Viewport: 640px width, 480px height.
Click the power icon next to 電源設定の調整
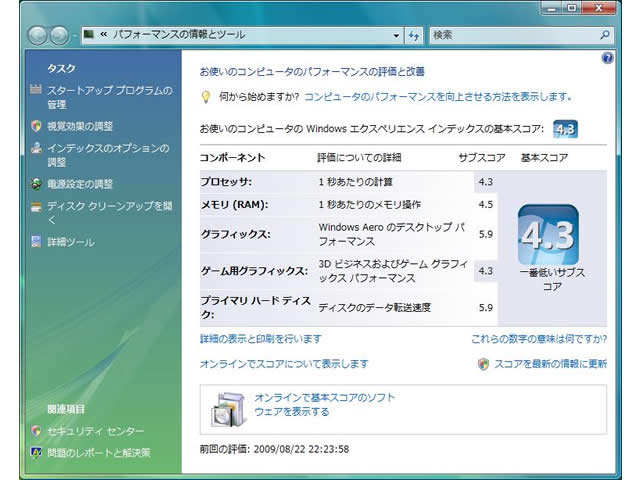point(36,184)
